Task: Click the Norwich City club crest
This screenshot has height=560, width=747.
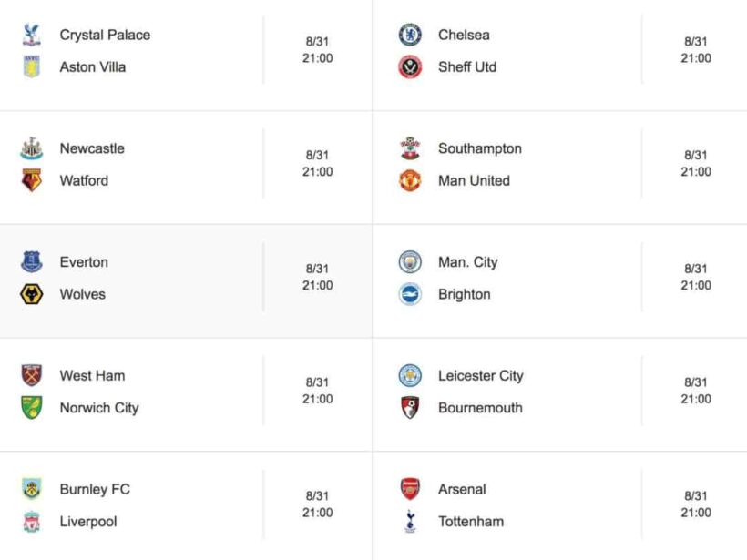Action: tap(32, 408)
